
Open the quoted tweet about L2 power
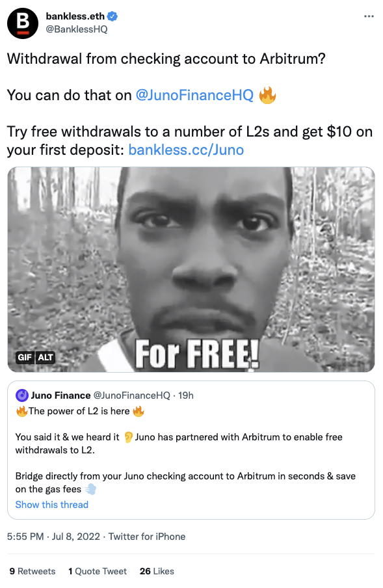pos(191,450)
